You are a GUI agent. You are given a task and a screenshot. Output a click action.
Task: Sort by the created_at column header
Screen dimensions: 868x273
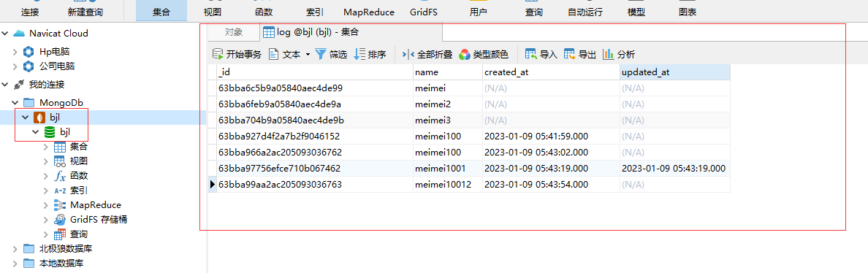551,72
